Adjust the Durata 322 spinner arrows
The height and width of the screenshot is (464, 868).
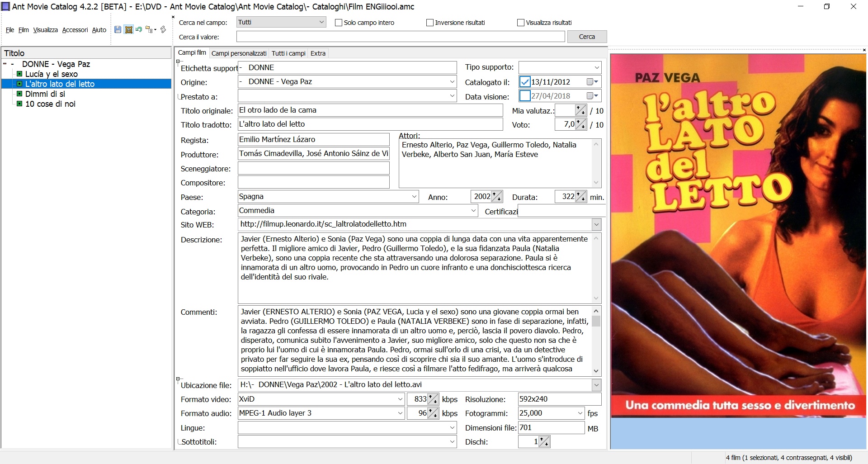[x=581, y=197]
